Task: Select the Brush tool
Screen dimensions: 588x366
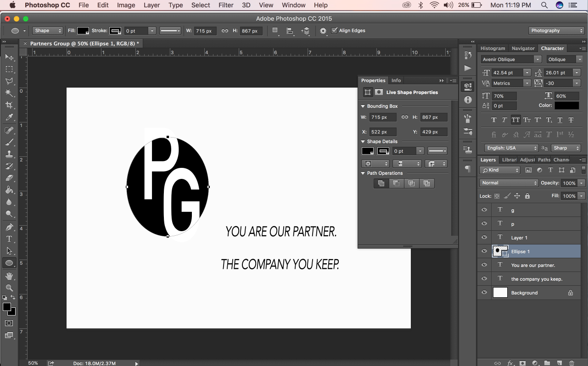Action: [9, 142]
